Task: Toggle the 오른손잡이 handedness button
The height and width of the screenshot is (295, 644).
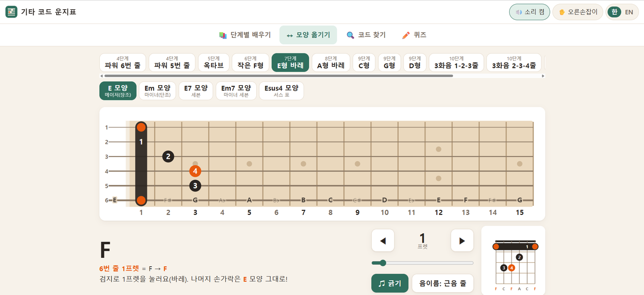Action: pyautogui.click(x=578, y=12)
